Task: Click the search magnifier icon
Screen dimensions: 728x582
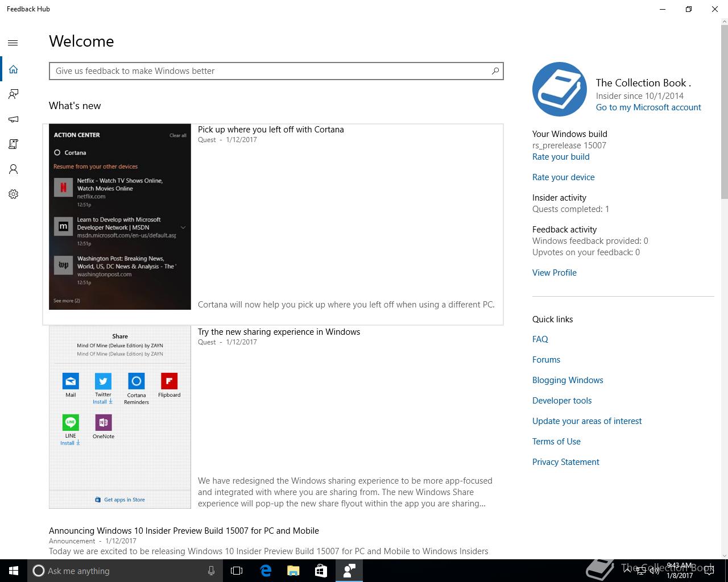Action: 495,71
